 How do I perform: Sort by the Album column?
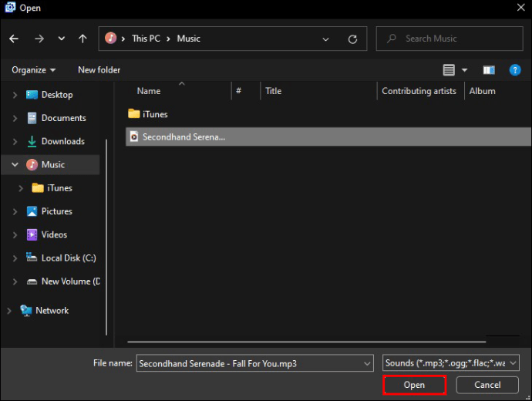[482, 91]
